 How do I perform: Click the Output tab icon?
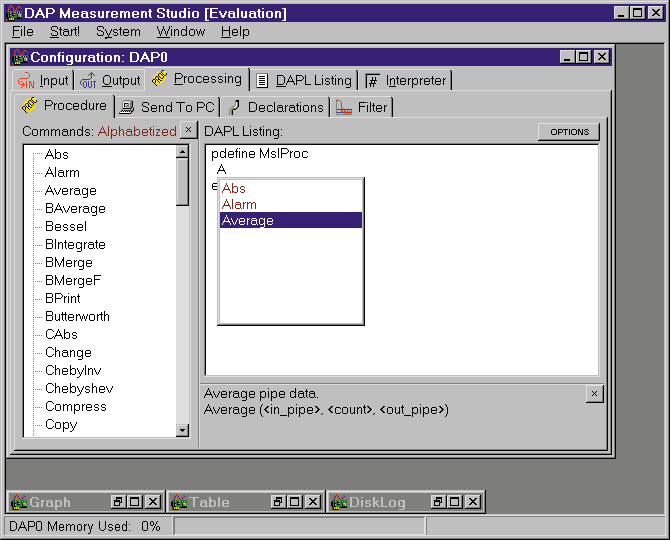tap(88, 81)
